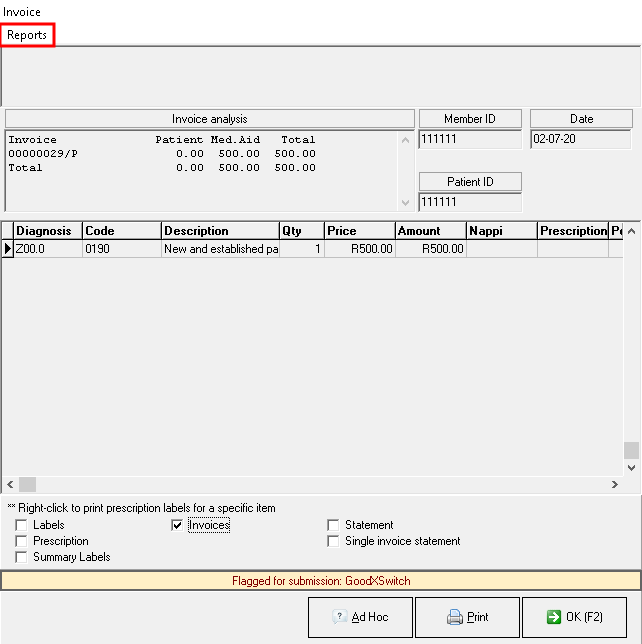Uncheck the Invoices checkbox

177,525
